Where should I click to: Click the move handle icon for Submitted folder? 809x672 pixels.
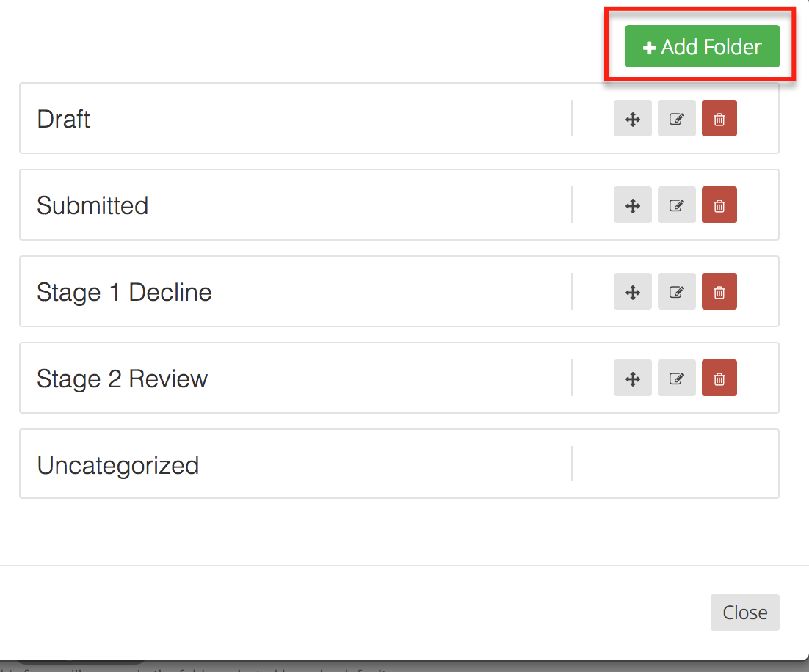[x=632, y=205]
